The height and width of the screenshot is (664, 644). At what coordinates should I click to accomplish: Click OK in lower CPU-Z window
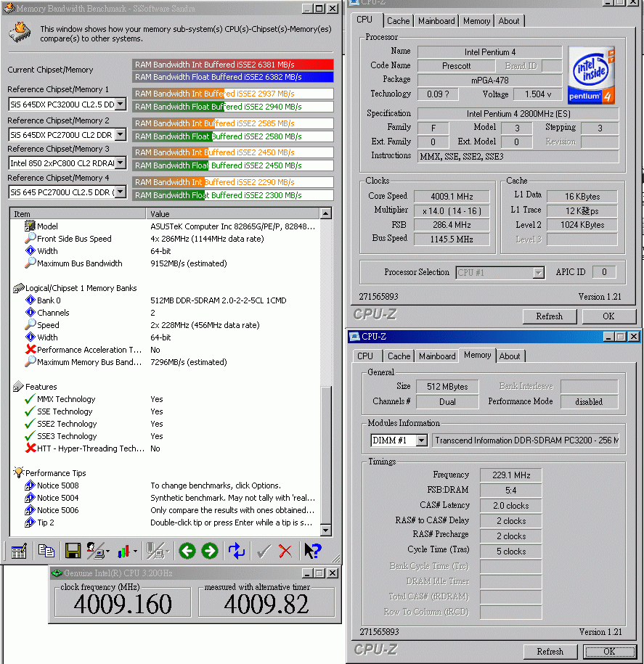[x=610, y=651]
